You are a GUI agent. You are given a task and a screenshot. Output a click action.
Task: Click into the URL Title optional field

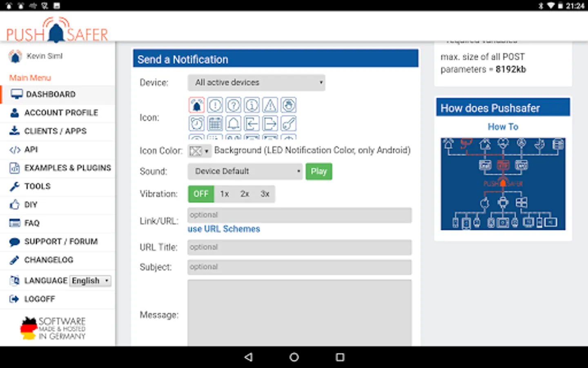pos(300,247)
